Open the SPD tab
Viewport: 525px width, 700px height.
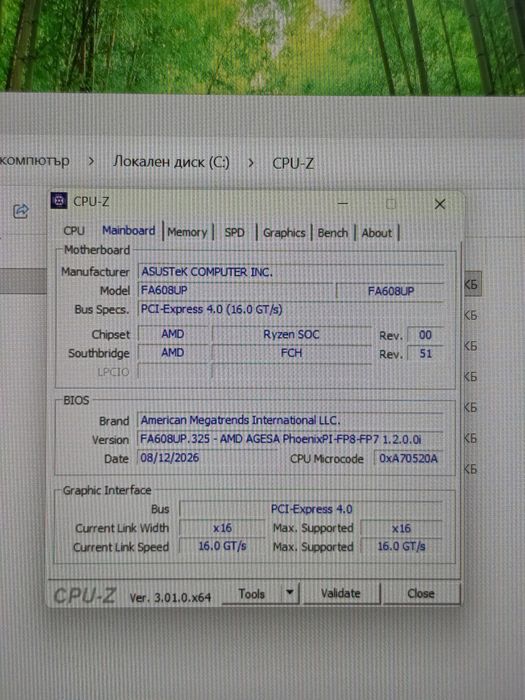click(x=234, y=233)
